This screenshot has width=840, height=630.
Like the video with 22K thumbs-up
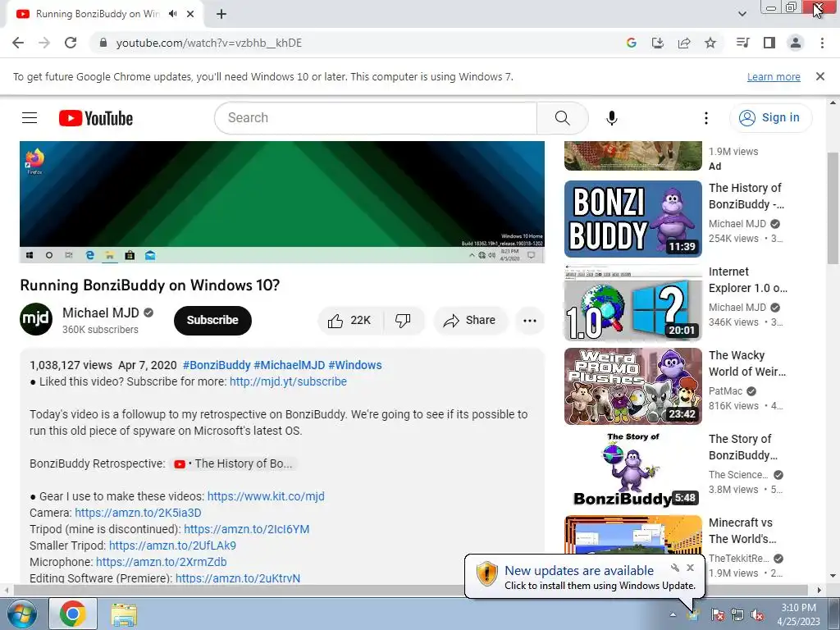tap(350, 321)
